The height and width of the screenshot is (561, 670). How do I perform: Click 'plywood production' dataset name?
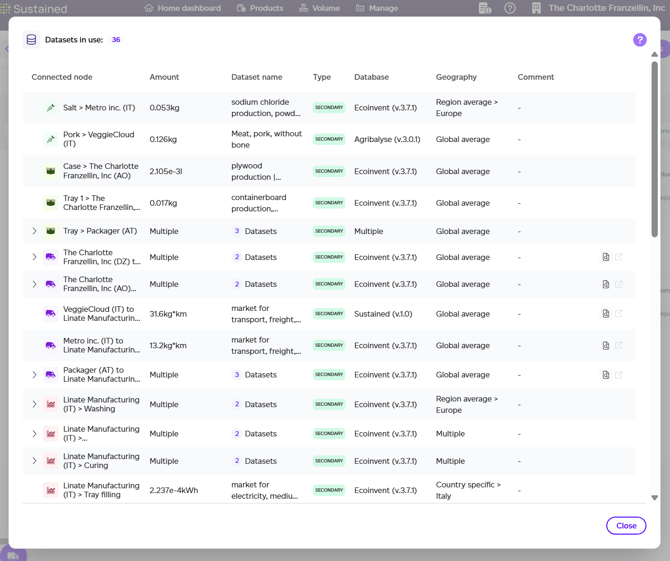tap(256, 171)
